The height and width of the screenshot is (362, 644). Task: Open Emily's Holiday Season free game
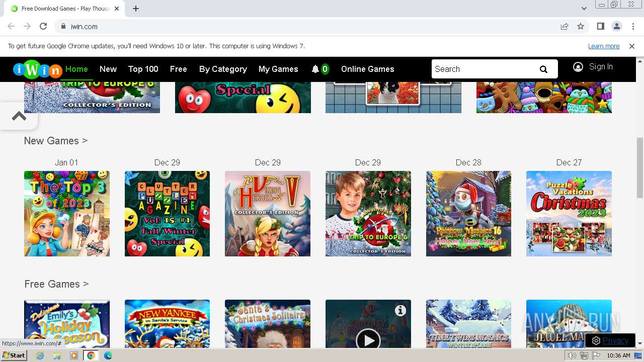[67, 324]
